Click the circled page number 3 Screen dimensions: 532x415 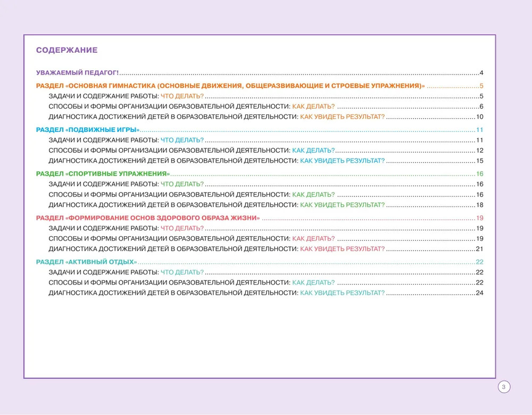tap(504, 387)
